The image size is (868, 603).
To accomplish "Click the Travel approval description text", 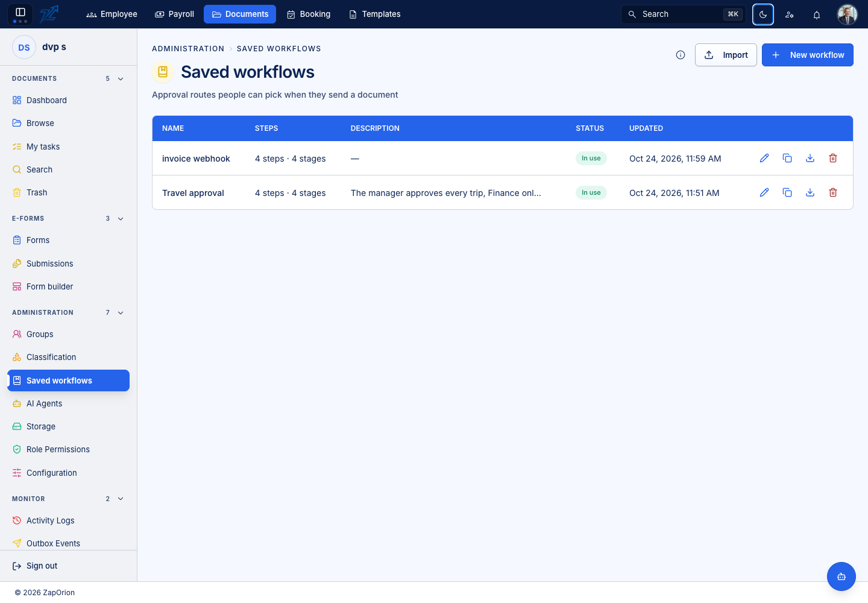I will coord(446,193).
